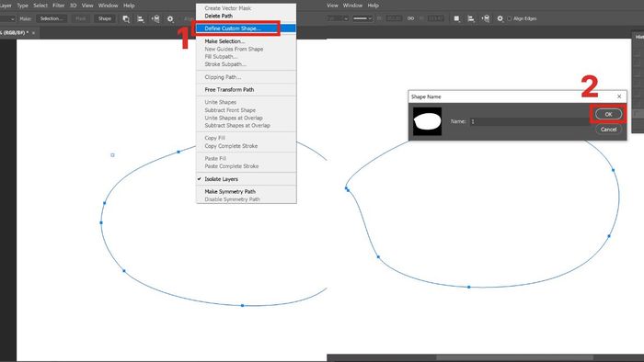This screenshot has width=644, height=362.
Task: Open the stroke line type dropdown
Action: click(x=362, y=18)
